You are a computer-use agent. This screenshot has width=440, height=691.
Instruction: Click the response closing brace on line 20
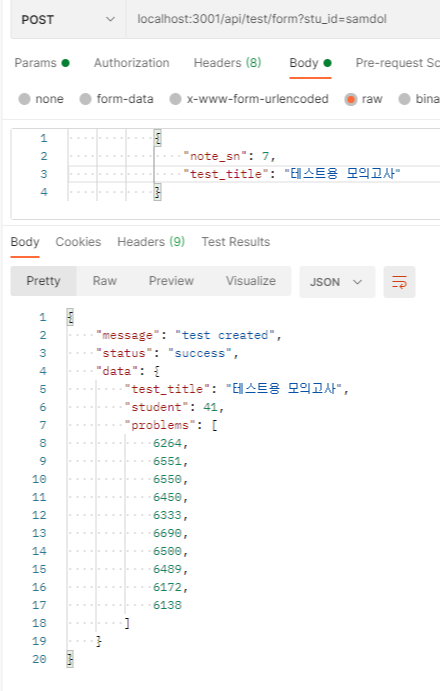click(x=70, y=659)
